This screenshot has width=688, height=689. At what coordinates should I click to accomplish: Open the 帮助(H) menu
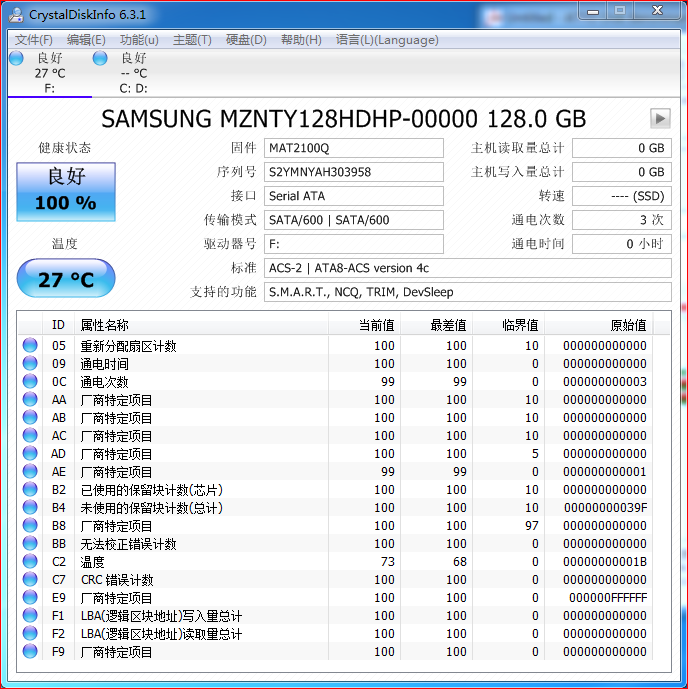click(301, 40)
